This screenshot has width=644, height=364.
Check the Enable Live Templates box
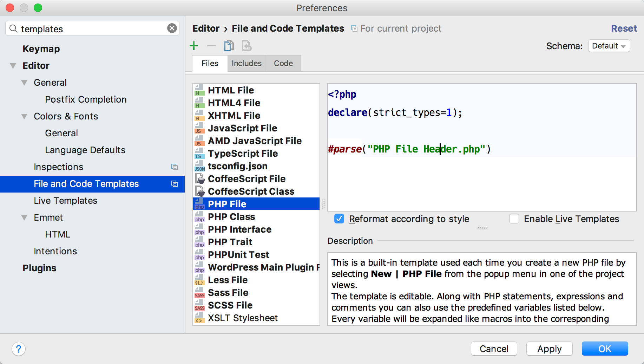point(514,219)
